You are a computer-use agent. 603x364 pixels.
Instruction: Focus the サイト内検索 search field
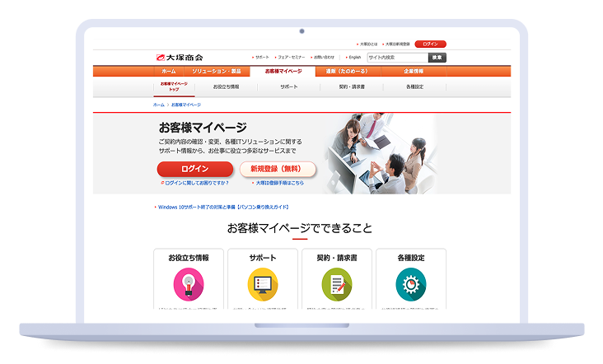397,58
